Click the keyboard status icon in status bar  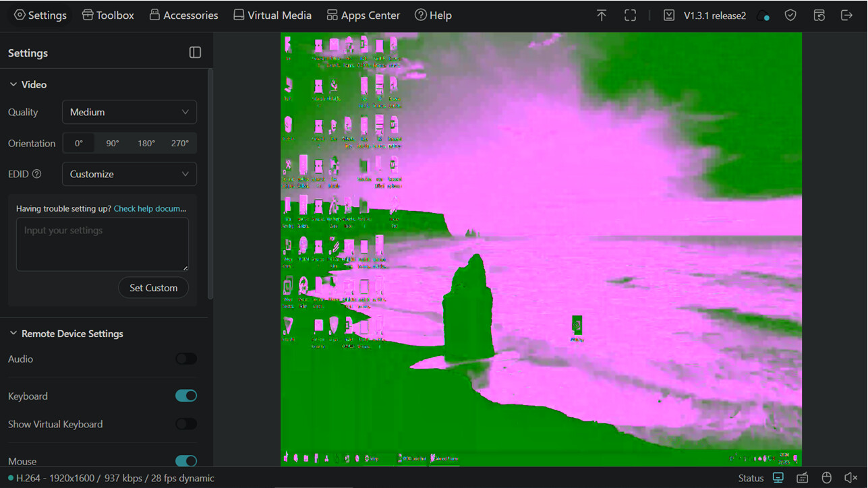[x=802, y=478]
